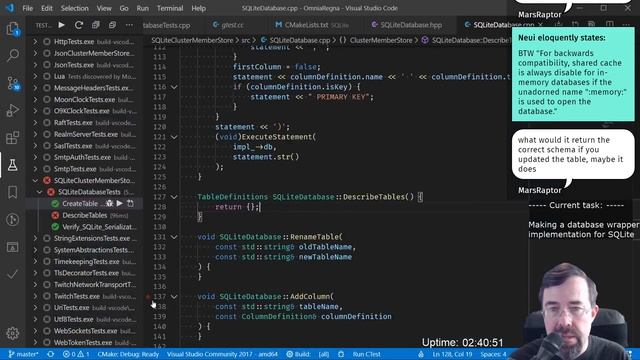The image size is (640, 360).
Task: Run all tests play button
Action: (x=61, y=25)
